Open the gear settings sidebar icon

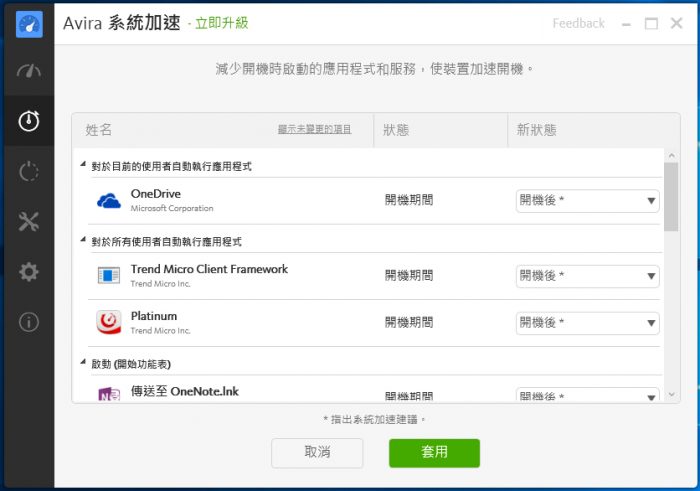click(x=29, y=272)
